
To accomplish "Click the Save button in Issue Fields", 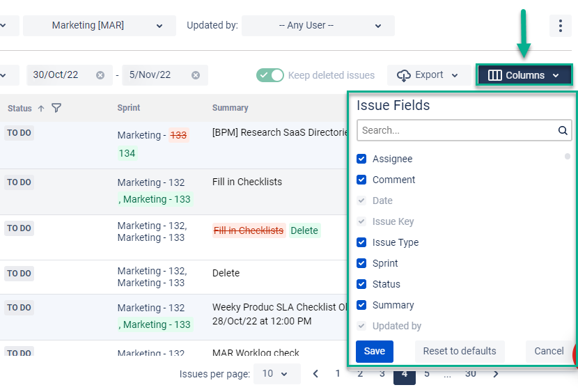I will click(x=375, y=351).
